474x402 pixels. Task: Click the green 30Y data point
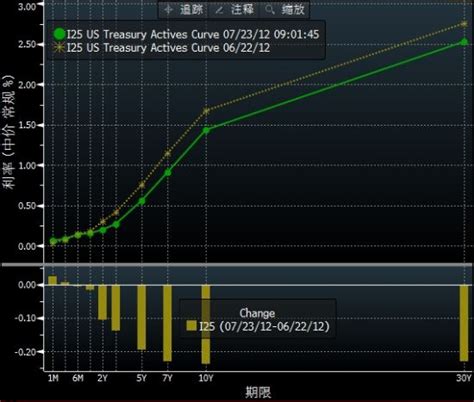pyautogui.click(x=464, y=42)
